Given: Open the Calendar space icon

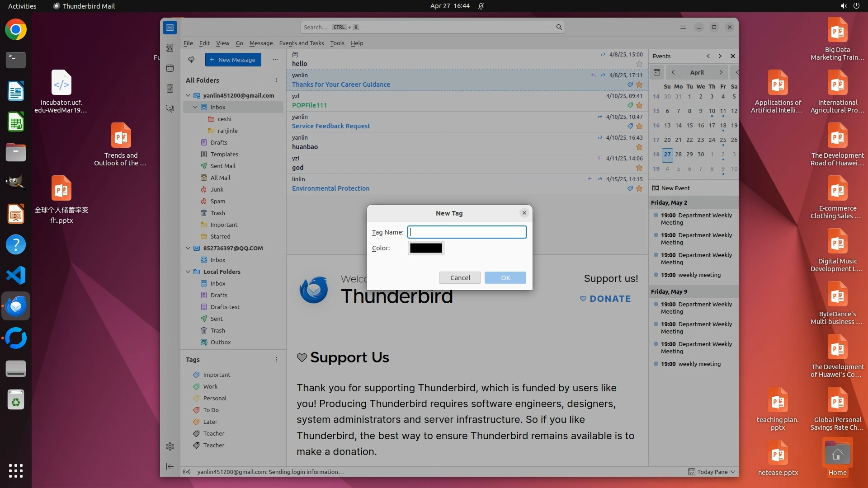Looking at the screenshot, I should (x=170, y=68).
